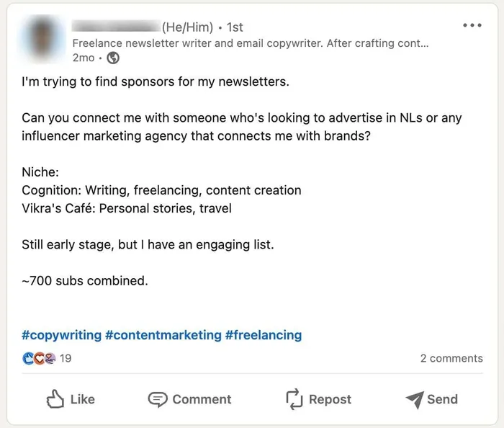The height and width of the screenshot is (428, 504).
Task: Click the #copywriting hashtag
Action: pyautogui.click(x=61, y=335)
